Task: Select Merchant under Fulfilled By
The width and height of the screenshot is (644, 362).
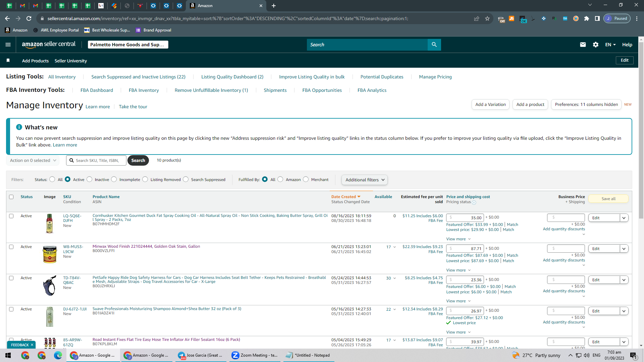Action: [306, 179]
